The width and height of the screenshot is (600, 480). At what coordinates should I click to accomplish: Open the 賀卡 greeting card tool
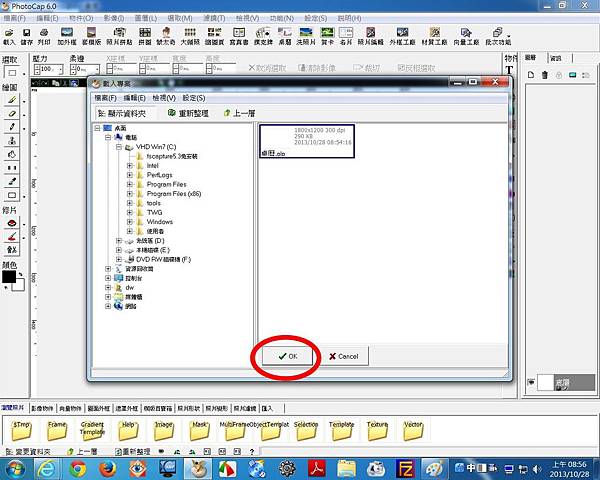click(327, 36)
